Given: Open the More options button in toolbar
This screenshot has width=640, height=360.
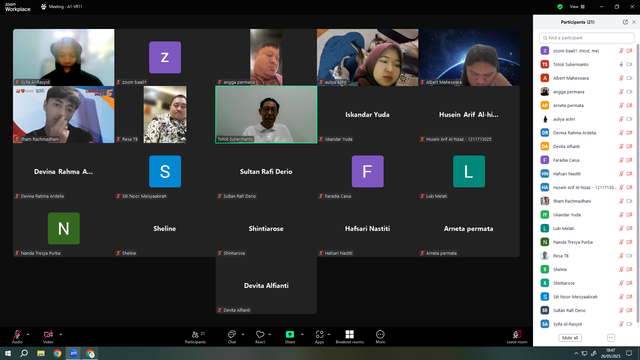Looking at the screenshot, I should pyautogui.click(x=380, y=336).
